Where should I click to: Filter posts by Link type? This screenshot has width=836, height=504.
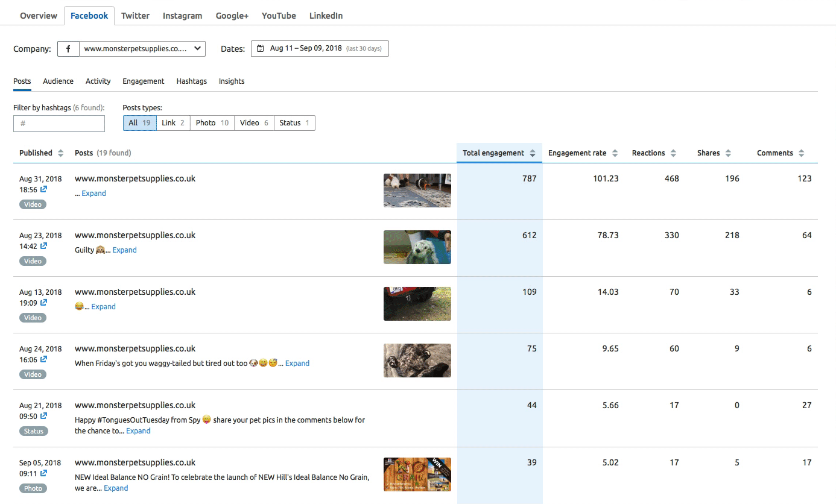pyautogui.click(x=173, y=123)
